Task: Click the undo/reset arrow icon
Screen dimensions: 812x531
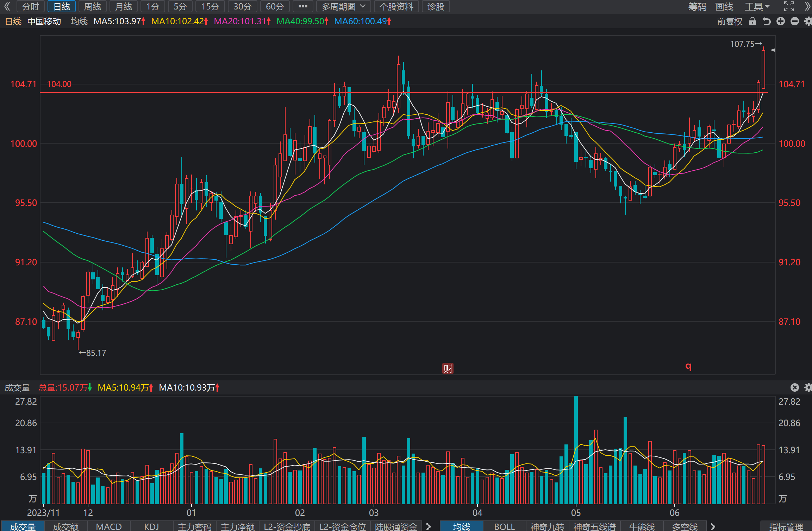Action: [x=767, y=21]
